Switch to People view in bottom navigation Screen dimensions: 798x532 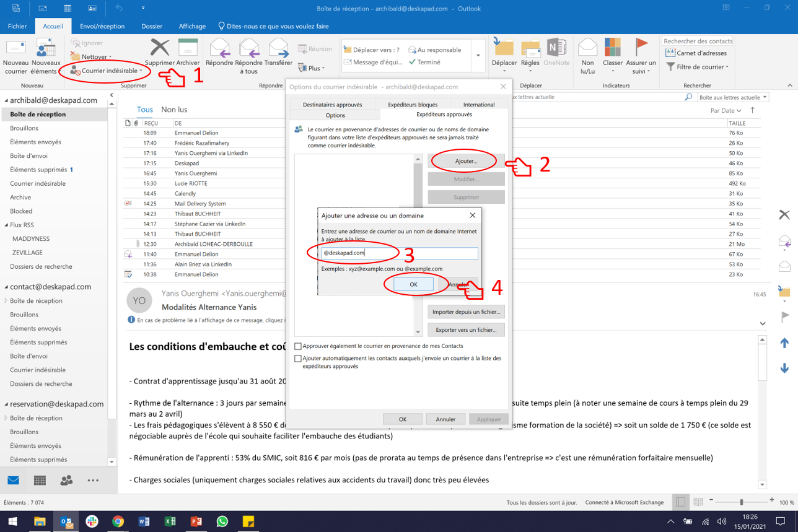coord(66,481)
